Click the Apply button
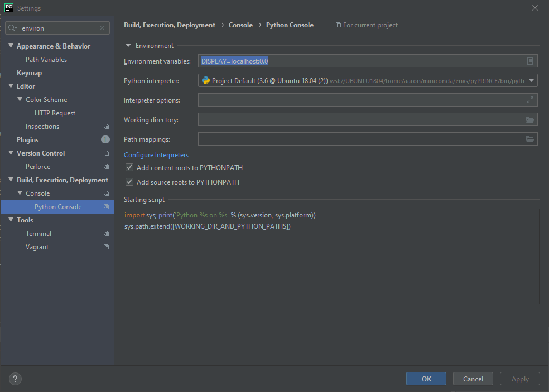This screenshot has width=549, height=392. (520, 379)
